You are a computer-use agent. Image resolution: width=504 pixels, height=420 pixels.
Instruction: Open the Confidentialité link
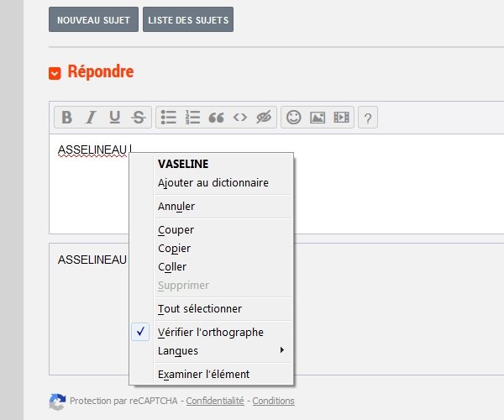[x=215, y=401]
